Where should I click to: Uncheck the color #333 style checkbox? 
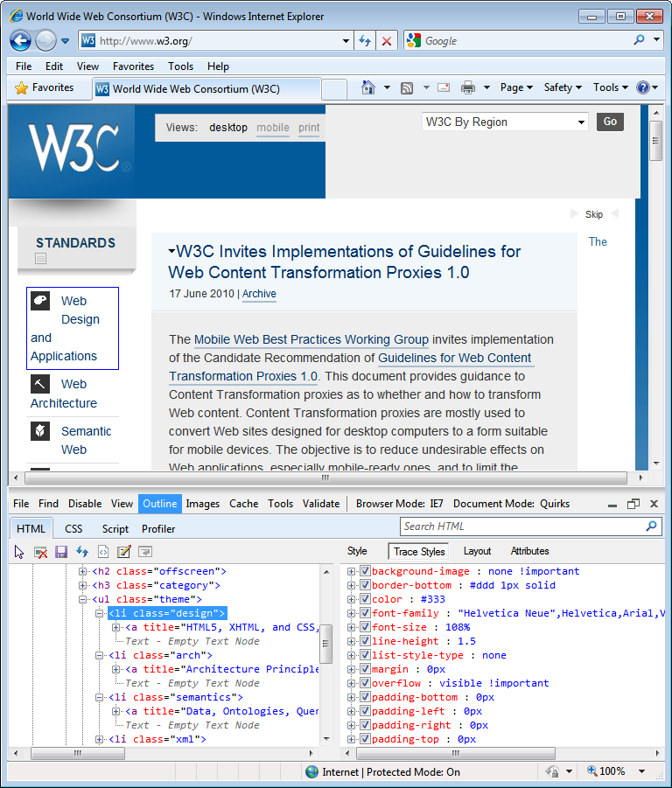(366, 599)
